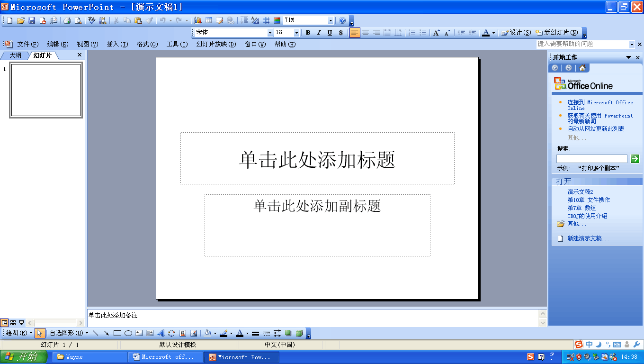644x364 pixels.
Task: Open the 格式(O) menu
Action: [147, 44]
